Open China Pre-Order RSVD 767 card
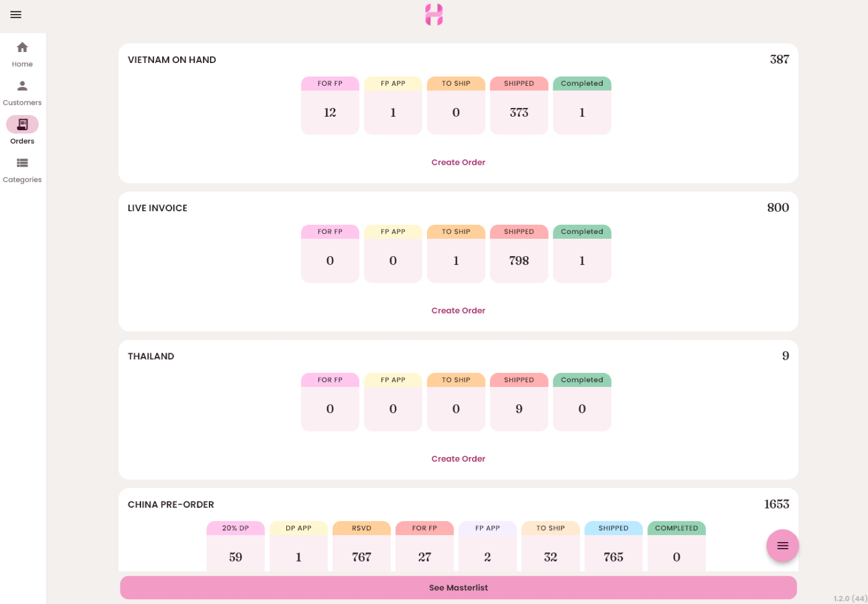The width and height of the screenshot is (868, 604). click(361, 546)
